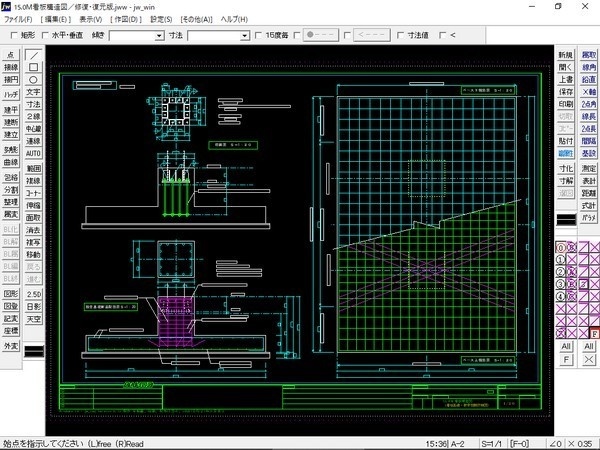Screen dimensions: 600x450
Task: Choose the 複線 offset line tool
Action: 33,181
